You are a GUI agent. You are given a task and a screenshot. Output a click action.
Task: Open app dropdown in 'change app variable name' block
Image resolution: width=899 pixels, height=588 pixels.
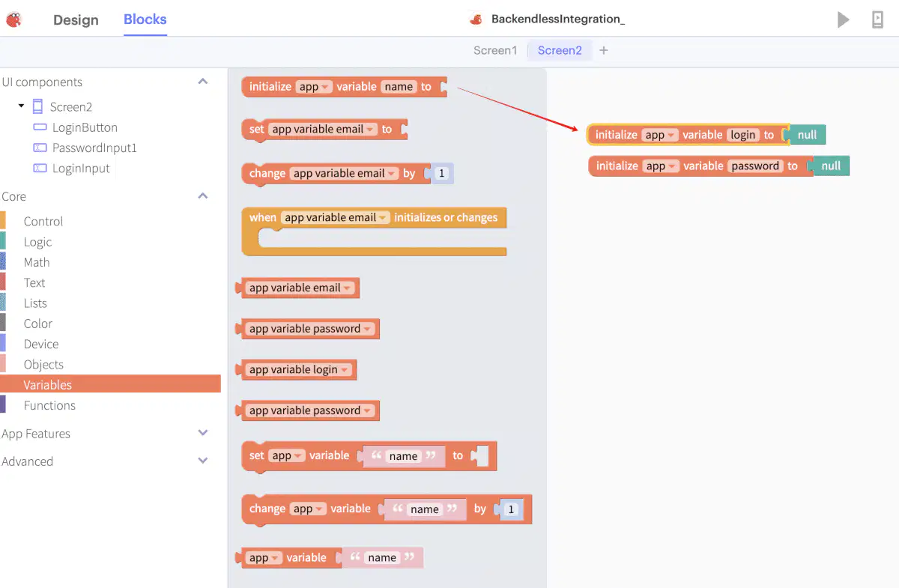pos(309,509)
